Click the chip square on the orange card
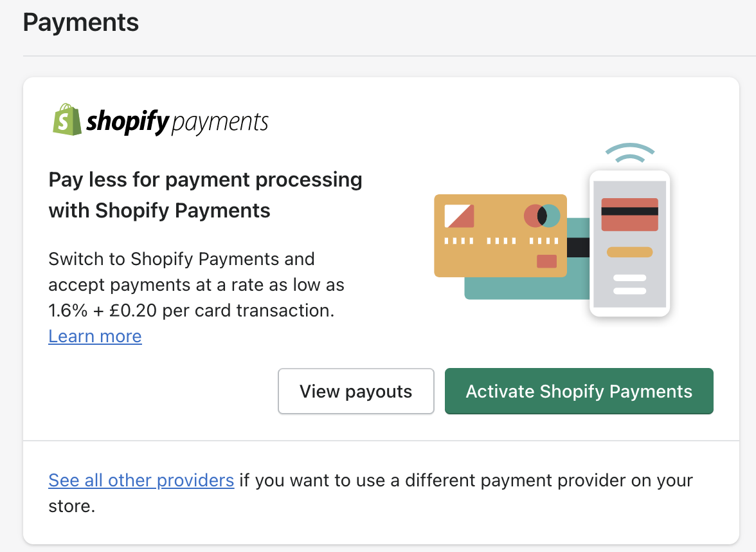 coord(459,216)
